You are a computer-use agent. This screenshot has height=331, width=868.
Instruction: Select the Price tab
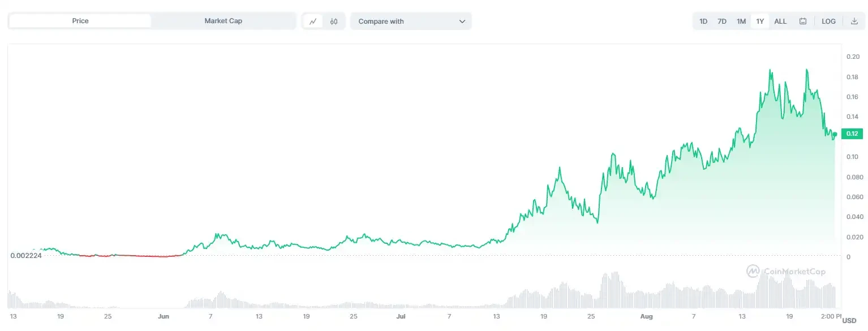coord(80,21)
